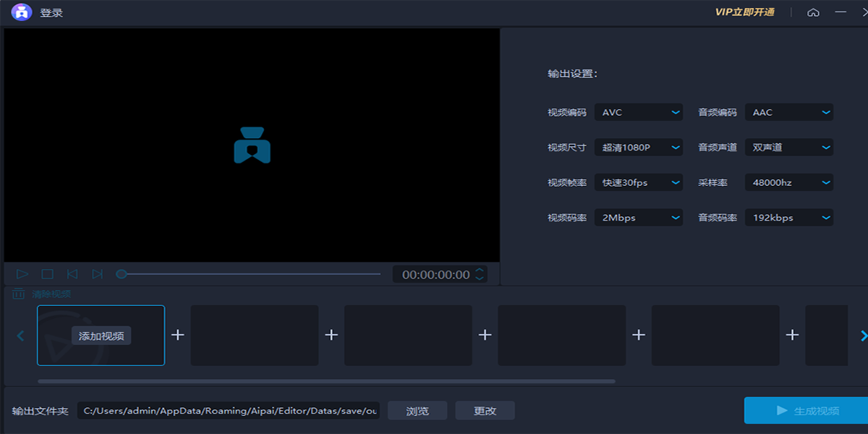Click the trash icon for 清除视频
Screen dimensions: 868x434
(x=19, y=294)
